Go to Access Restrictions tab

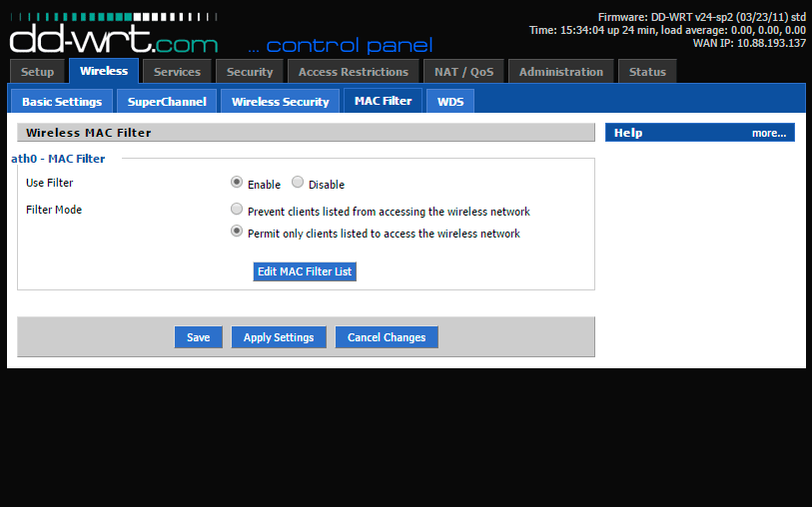(353, 72)
